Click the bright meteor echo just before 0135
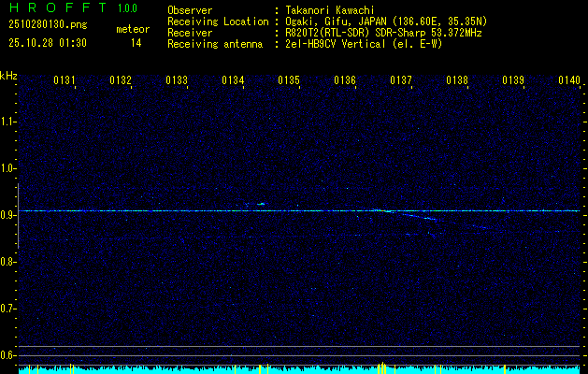588x374 pixels. (262, 204)
